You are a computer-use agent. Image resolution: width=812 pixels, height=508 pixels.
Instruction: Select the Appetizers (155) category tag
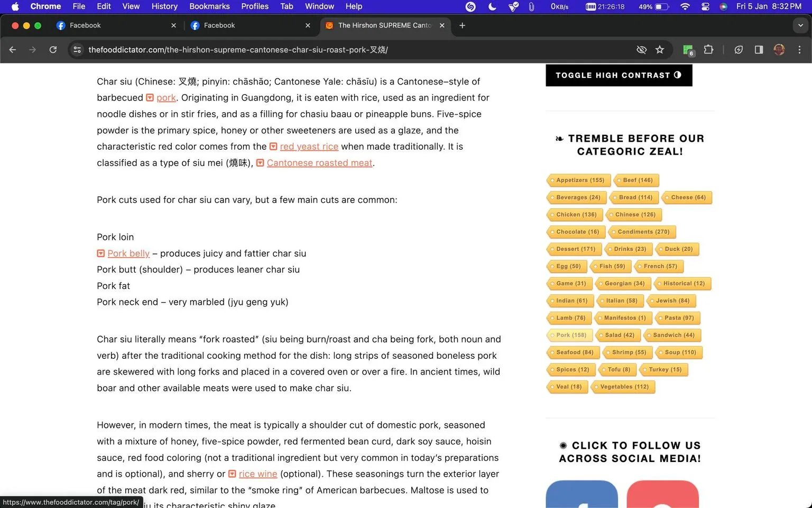tap(579, 180)
